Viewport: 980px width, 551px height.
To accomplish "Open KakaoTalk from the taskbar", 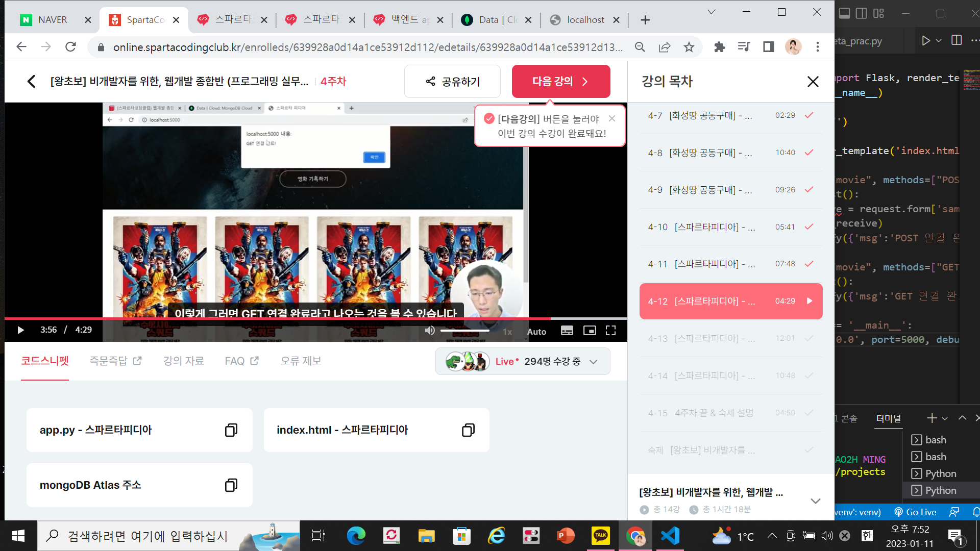I will pyautogui.click(x=600, y=536).
